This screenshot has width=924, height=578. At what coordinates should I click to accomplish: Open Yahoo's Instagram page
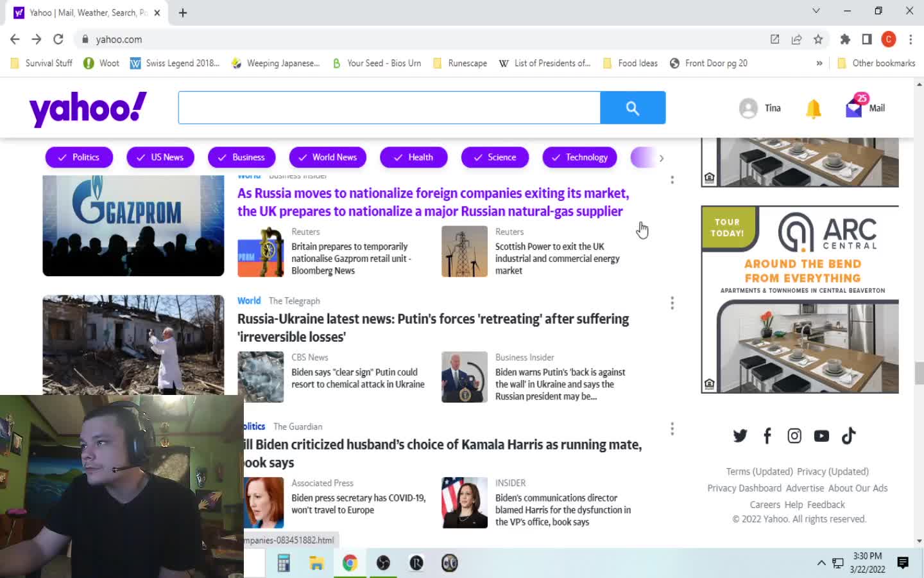click(x=794, y=436)
